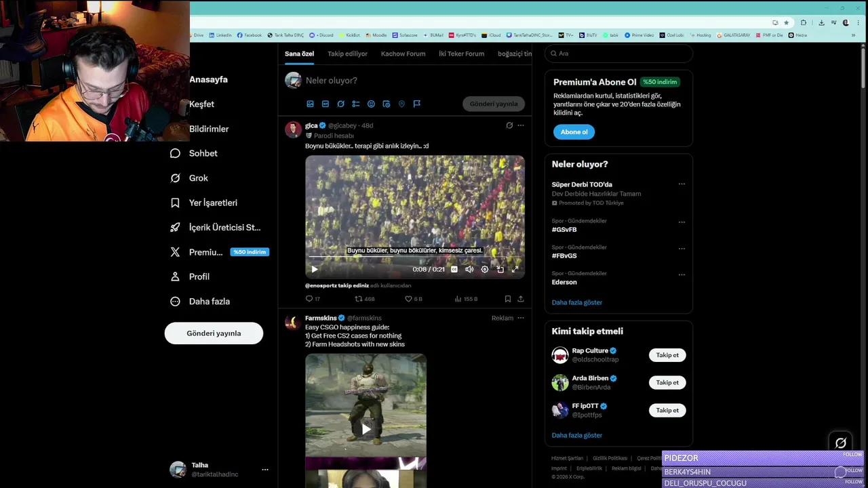Insert a GIF into the post composer
Viewport: 868px width, 488px height.
coord(325,104)
